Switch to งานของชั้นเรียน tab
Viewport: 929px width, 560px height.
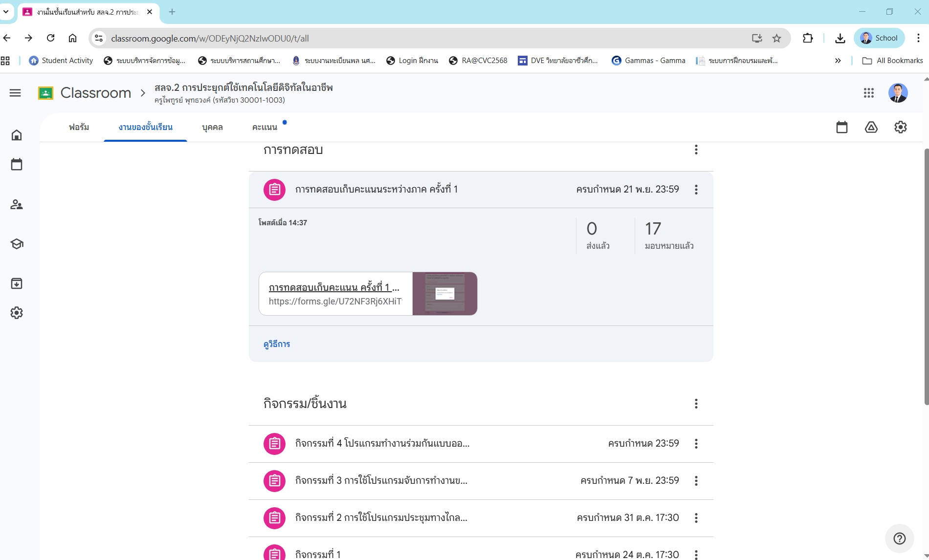coord(145,127)
